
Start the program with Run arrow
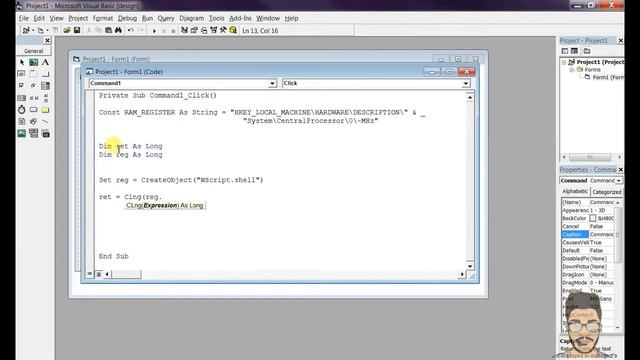[154, 31]
